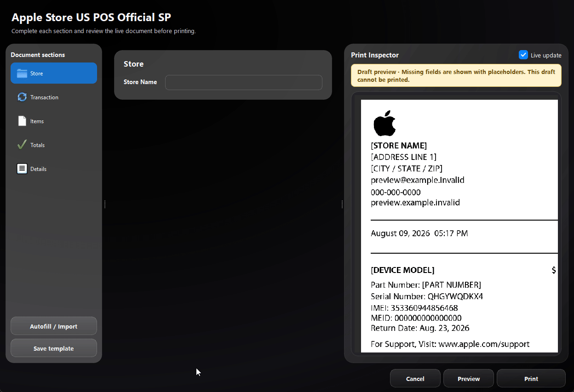Click the preview.example.invalid website line
The image size is (574, 392).
[415, 203]
